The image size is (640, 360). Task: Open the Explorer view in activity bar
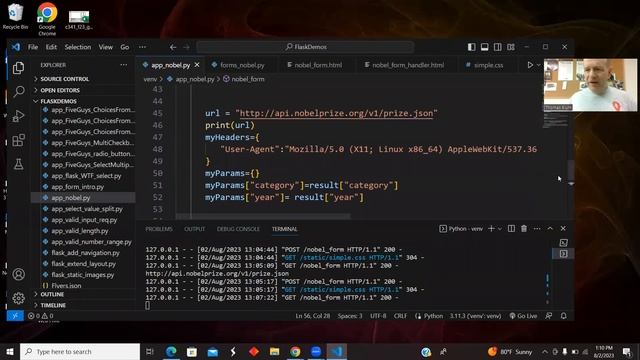[18, 68]
